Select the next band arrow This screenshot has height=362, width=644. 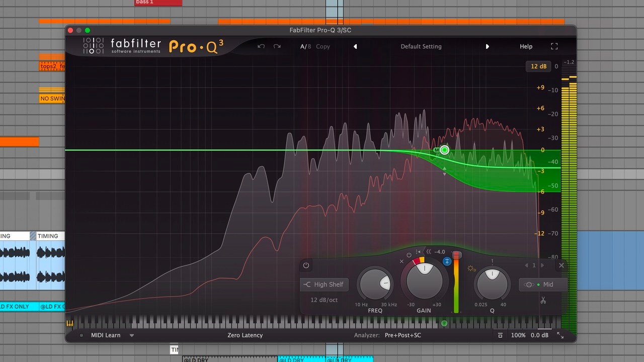point(542,265)
